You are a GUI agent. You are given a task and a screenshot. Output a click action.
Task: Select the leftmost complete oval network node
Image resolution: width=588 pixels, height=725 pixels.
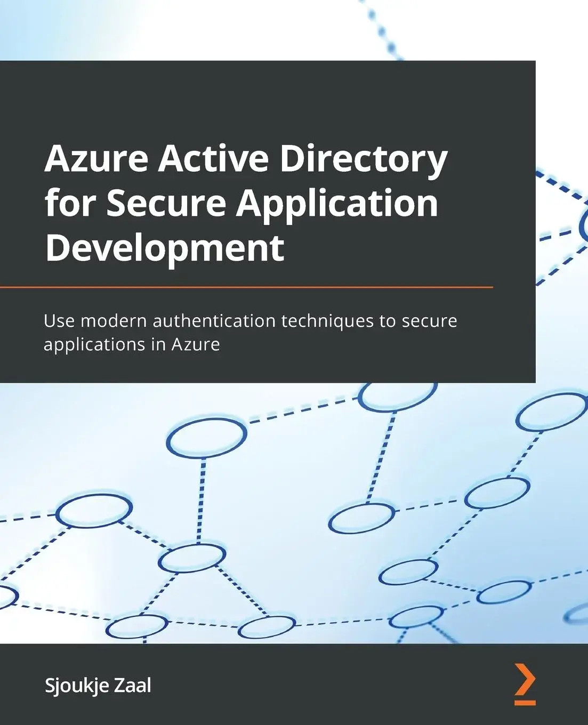click(94, 511)
